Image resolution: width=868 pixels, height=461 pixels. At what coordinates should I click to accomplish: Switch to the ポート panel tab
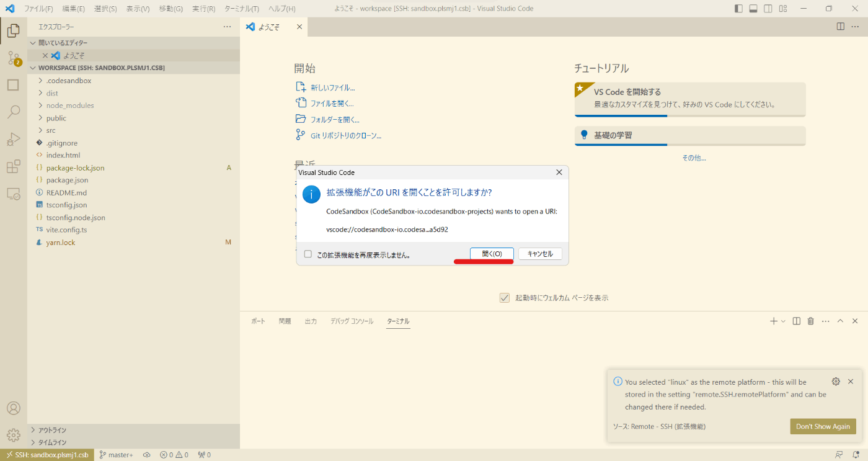point(258,321)
